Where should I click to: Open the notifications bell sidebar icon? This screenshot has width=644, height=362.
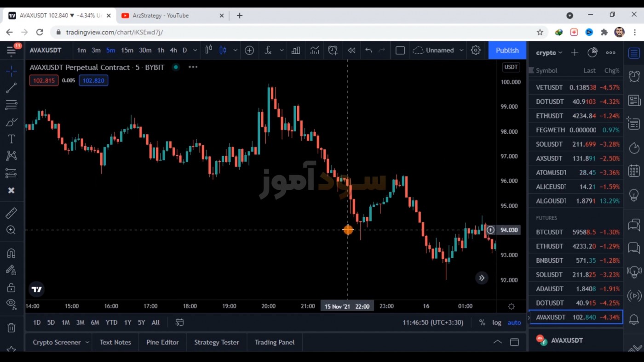pyautogui.click(x=634, y=319)
